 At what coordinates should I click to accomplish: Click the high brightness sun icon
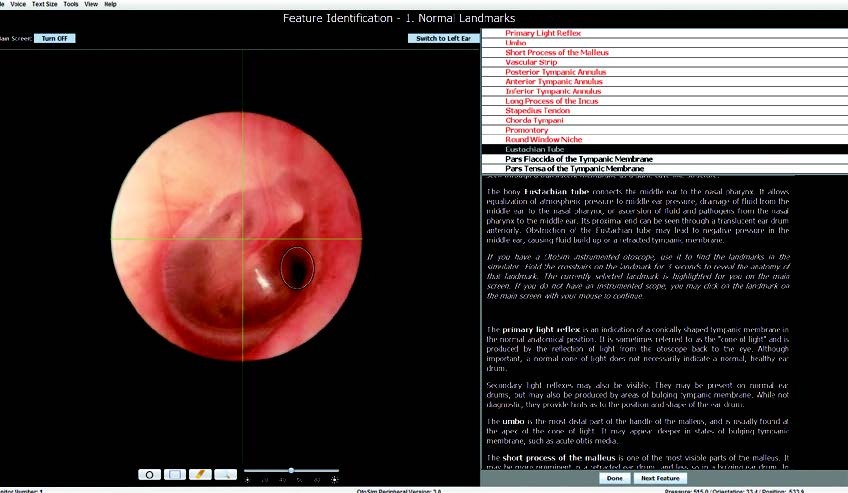coord(335,479)
